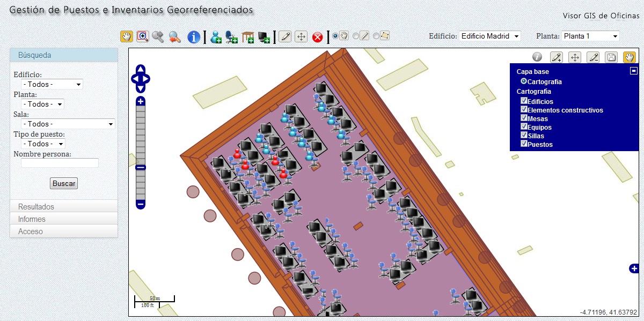Select the polygon mode radio button
Viewport: 644px width, 321px height.
pos(376,36)
